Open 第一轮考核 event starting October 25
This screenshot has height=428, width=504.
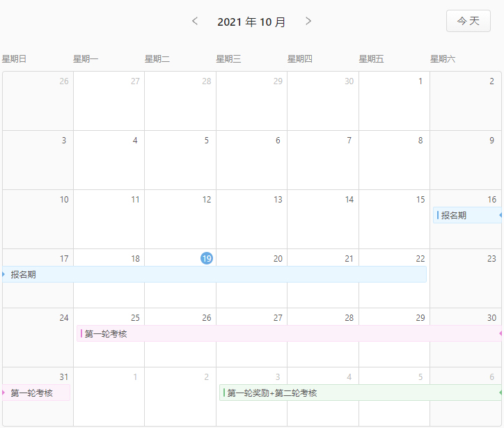[x=288, y=333]
